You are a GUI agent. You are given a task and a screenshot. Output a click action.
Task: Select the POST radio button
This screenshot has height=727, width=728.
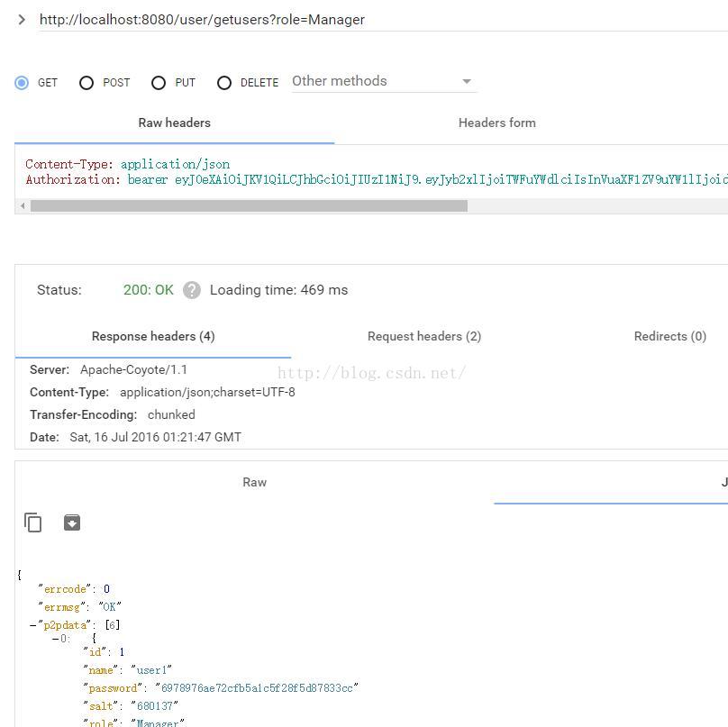point(86,83)
